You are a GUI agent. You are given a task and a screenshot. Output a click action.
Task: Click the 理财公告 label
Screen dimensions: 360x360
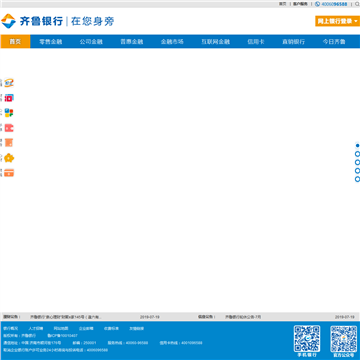coord(12,317)
